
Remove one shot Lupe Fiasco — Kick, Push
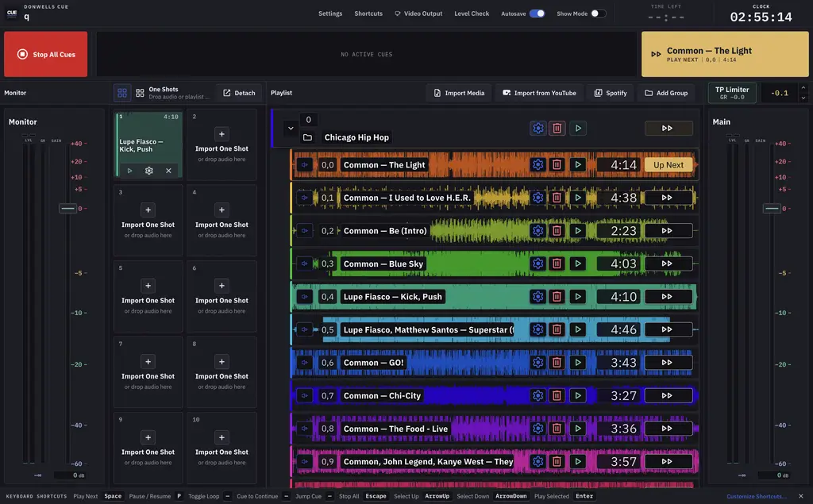(168, 171)
